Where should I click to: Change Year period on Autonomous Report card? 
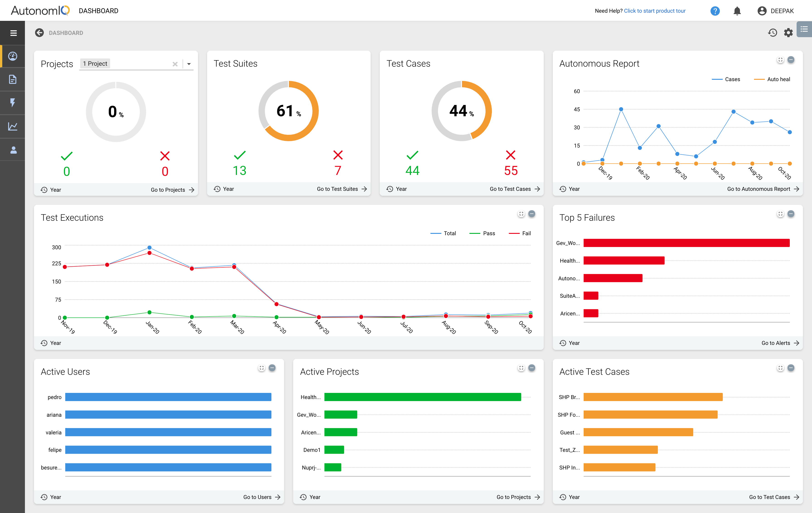(570, 189)
